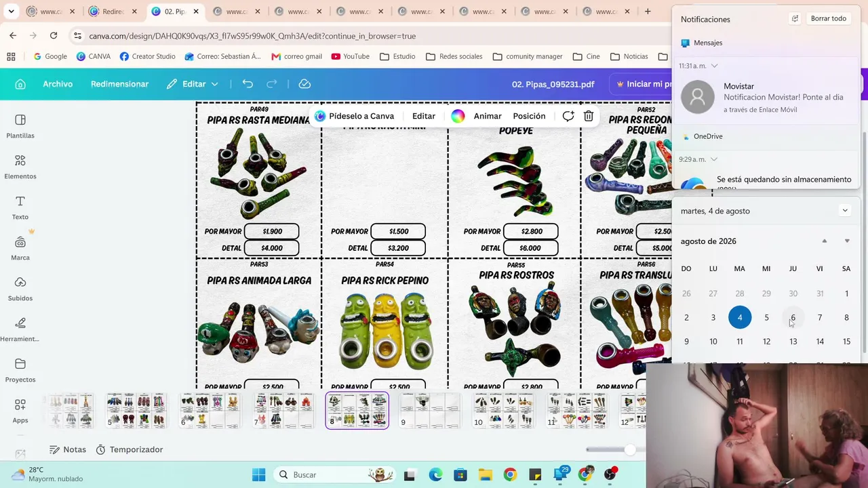Click the document title 02. Pipas_095231.pdf

click(x=553, y=84)
